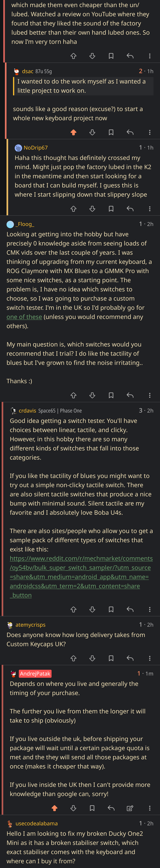Screen dimensions: 160x868
Task: Remove upvote on dsac's comment
Action: point(73,132)
